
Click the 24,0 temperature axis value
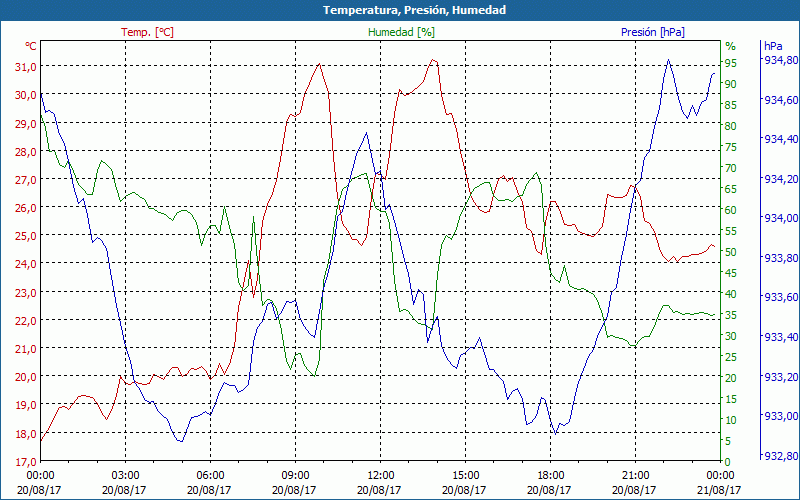coord(25,264)
